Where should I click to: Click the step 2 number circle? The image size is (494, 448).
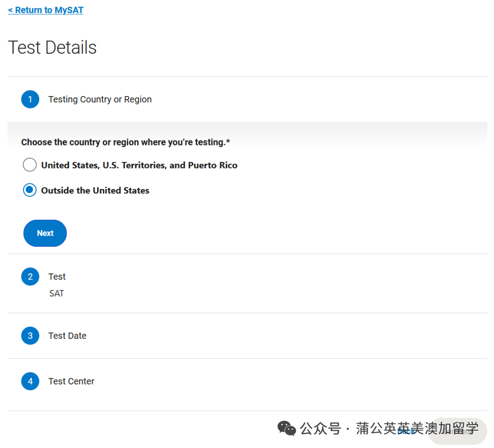(30, 276)
